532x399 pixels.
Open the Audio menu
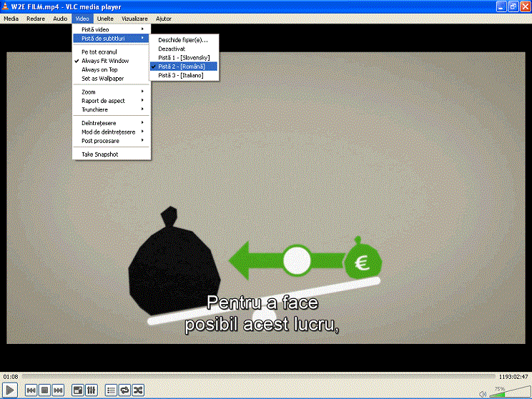(x=61, y=18)
